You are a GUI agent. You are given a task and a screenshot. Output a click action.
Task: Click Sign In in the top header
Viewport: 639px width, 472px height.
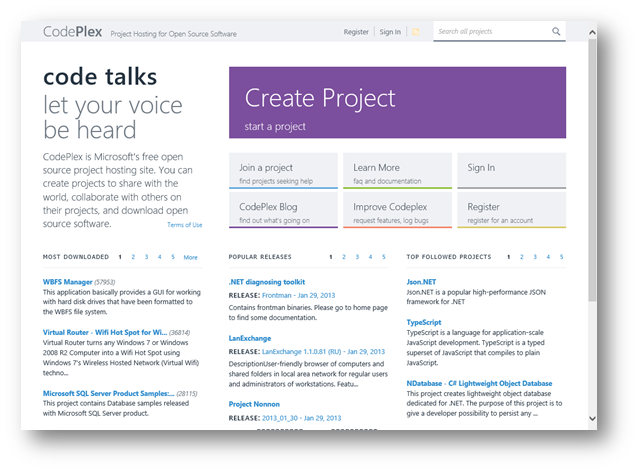click(390, 32)
